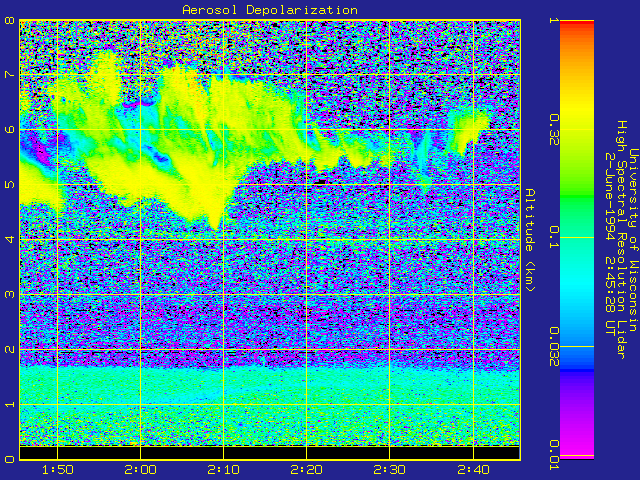Viewport: 640px width, 480px height.
Task: Click altitude axis label 7
Action: point(10,75)
